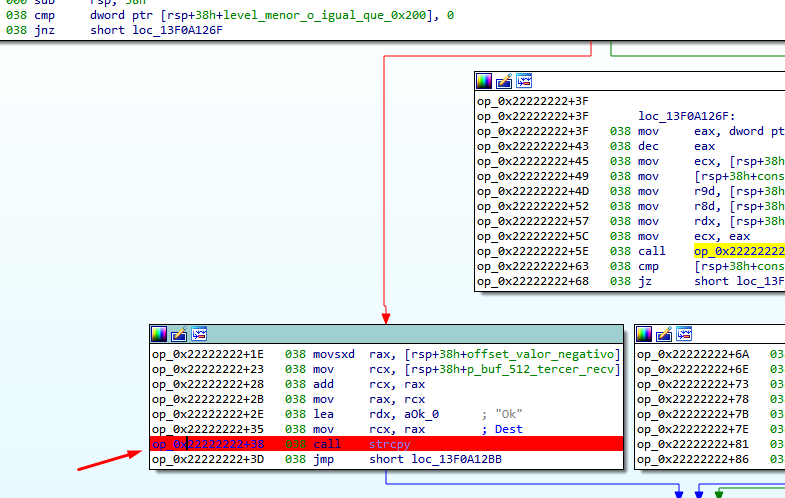Set node color in the loc_13F0A126F block
Screen dimensions: 785x498
(x=484, y=81)
